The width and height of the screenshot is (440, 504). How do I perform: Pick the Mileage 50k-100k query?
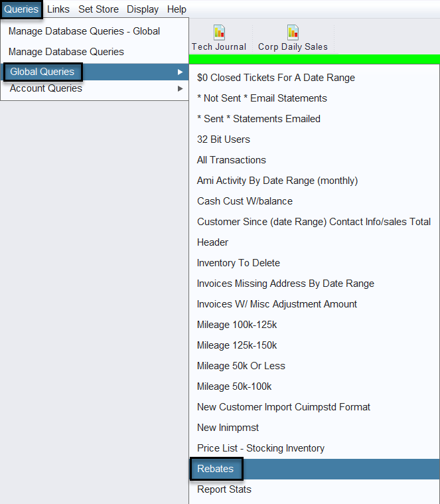pyautogui.click(x=234, y=386)
